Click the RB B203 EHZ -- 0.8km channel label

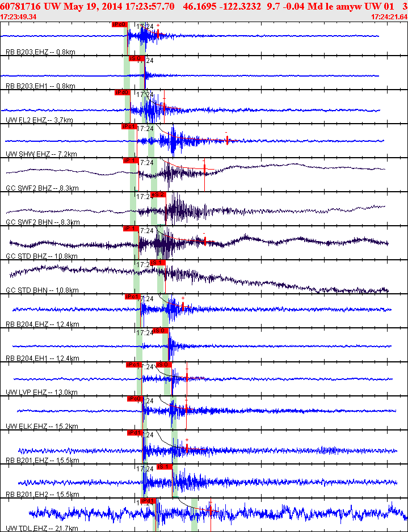click(x=41, y=52)
